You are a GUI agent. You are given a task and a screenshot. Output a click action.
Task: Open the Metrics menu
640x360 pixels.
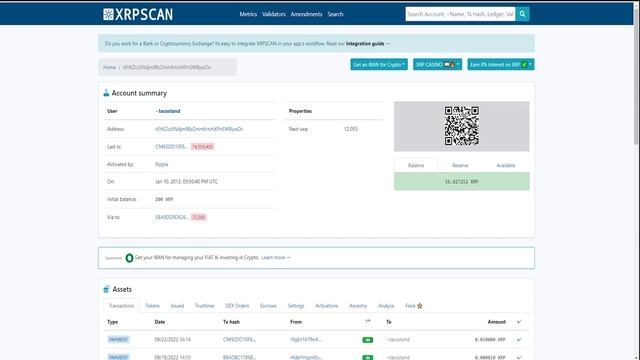pyautogui.click(x=248, y=14)
